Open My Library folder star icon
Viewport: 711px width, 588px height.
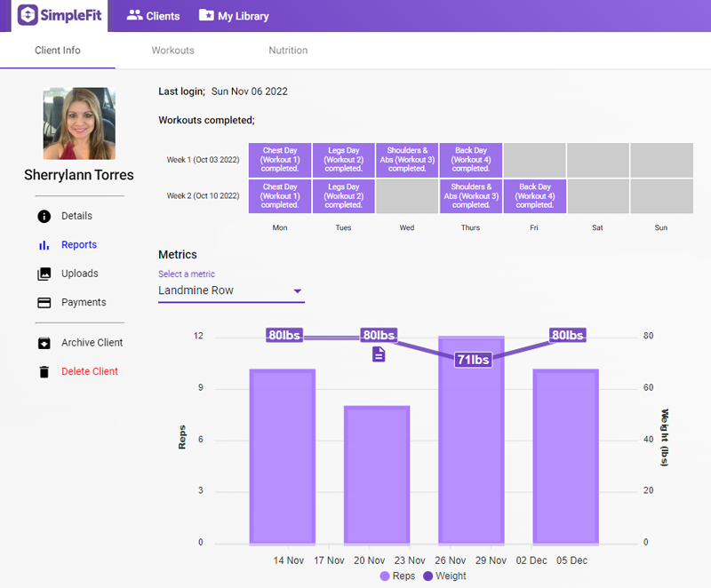click(206, 15)
